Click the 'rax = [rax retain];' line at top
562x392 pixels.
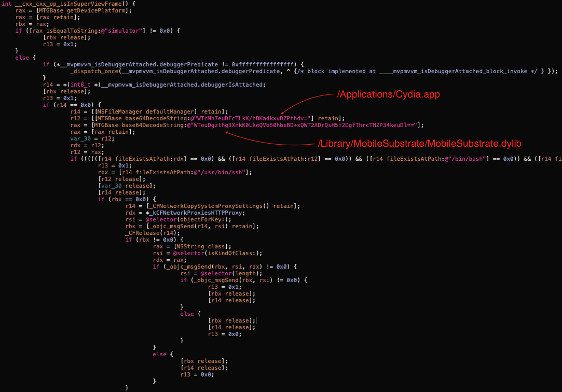(48, 17)
